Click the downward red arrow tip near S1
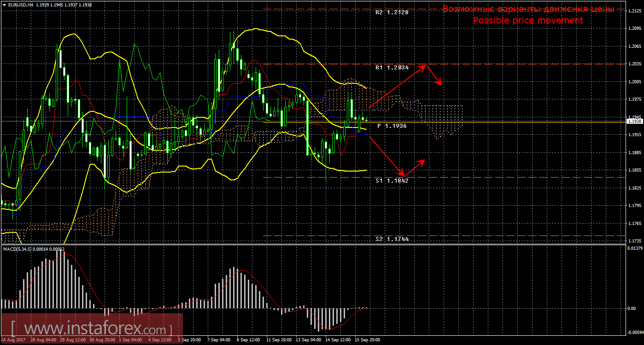Image resolution: width=644 pixels, height=345 pixels. [404, 176]
